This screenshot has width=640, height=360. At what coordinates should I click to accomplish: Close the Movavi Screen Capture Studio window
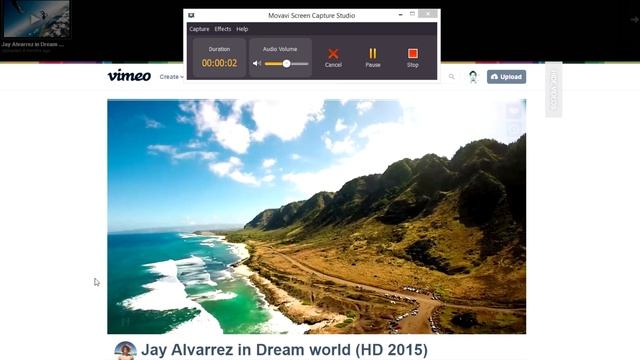coord(428,14)
